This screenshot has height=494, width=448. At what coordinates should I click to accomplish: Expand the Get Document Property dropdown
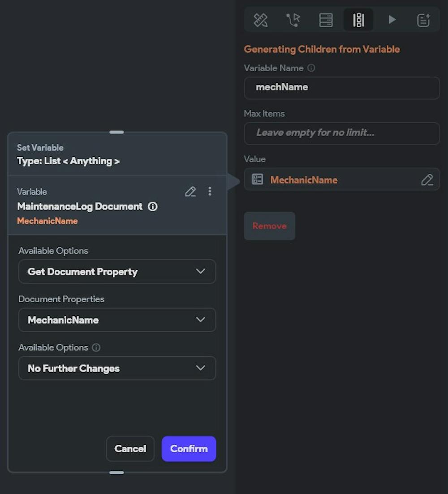(117, 271)
